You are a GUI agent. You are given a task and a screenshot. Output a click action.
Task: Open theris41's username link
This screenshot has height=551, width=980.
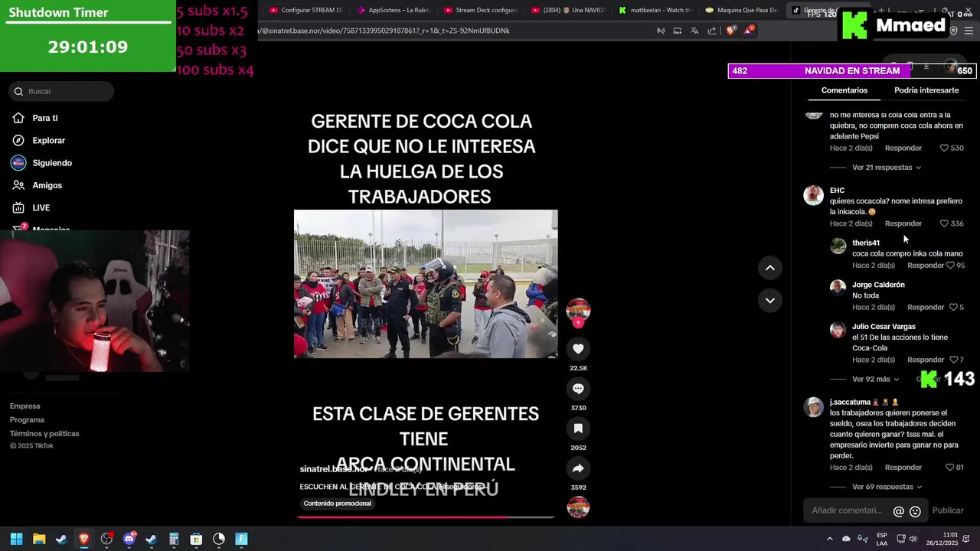pos(866,243)
